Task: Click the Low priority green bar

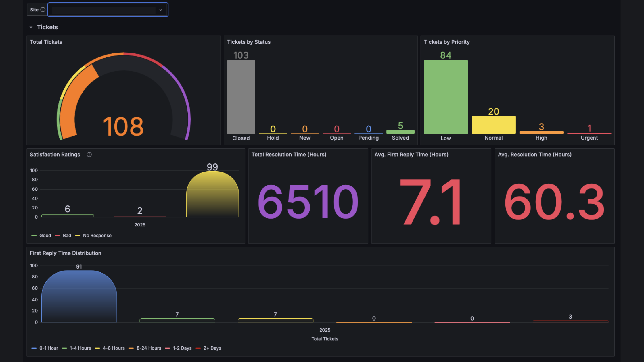Action: click(x=446, y=97)
